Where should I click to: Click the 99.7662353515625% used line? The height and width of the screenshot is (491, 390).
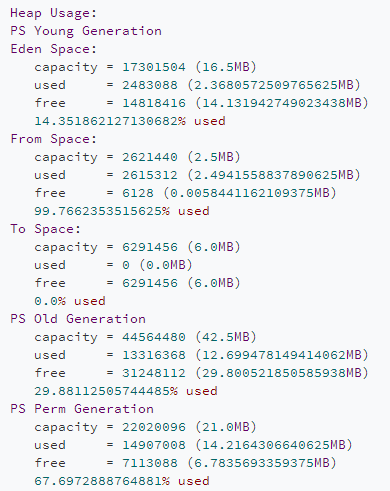[x=122, y=211]
